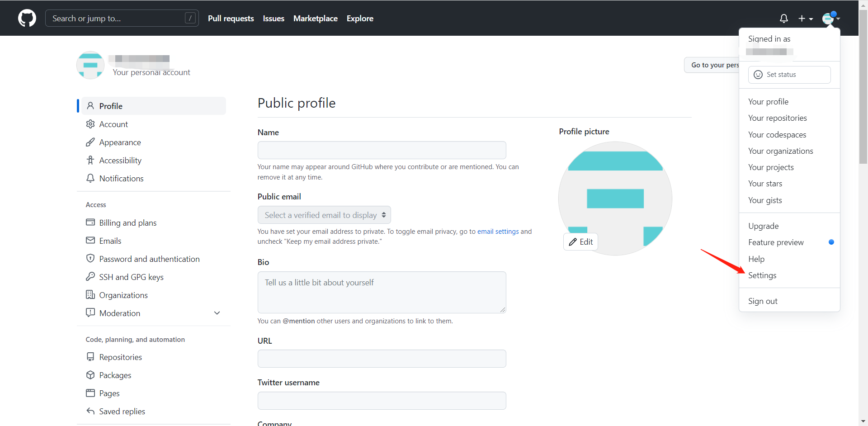
Task: Click the Twitter username input field
Action: 382,401
